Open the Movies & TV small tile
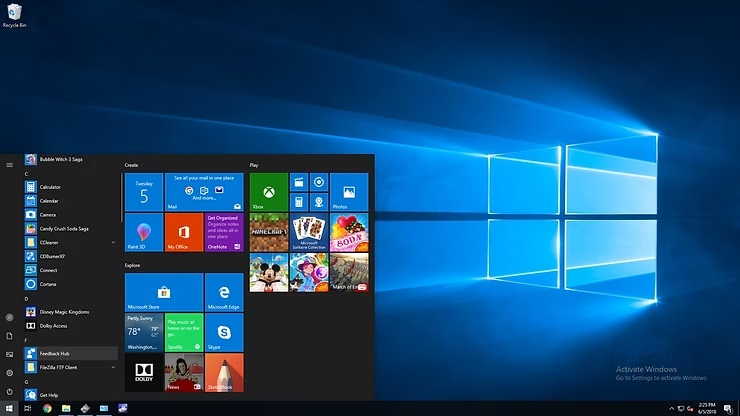Screen dimensions: 740x416 click(299, 182)
